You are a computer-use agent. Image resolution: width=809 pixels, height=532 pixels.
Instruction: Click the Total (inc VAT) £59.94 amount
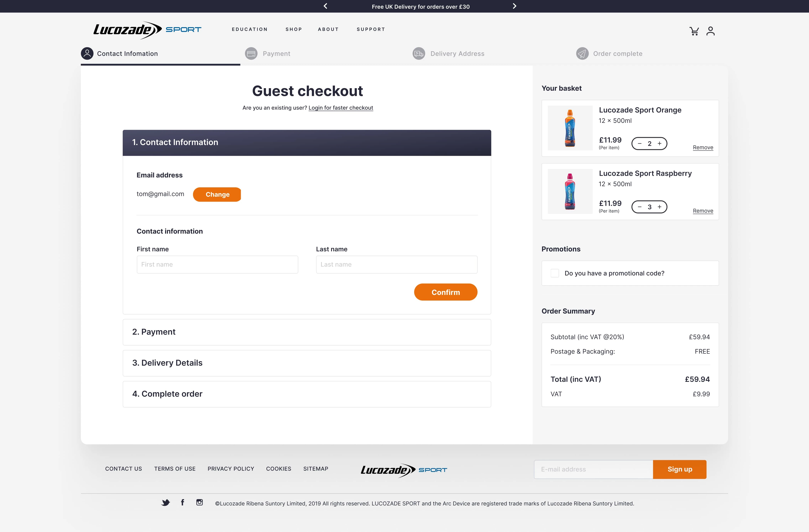[x=697, y=379]
